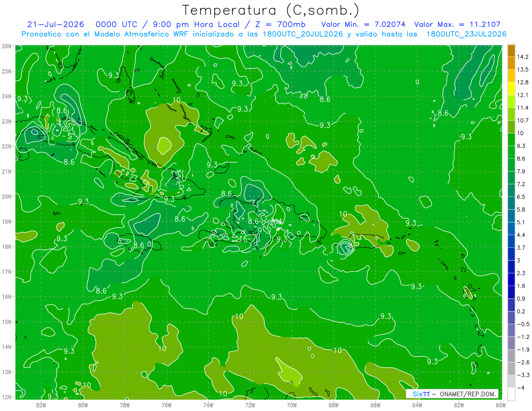Click the '76W' longitude axis label

click(x=167, y=405)
